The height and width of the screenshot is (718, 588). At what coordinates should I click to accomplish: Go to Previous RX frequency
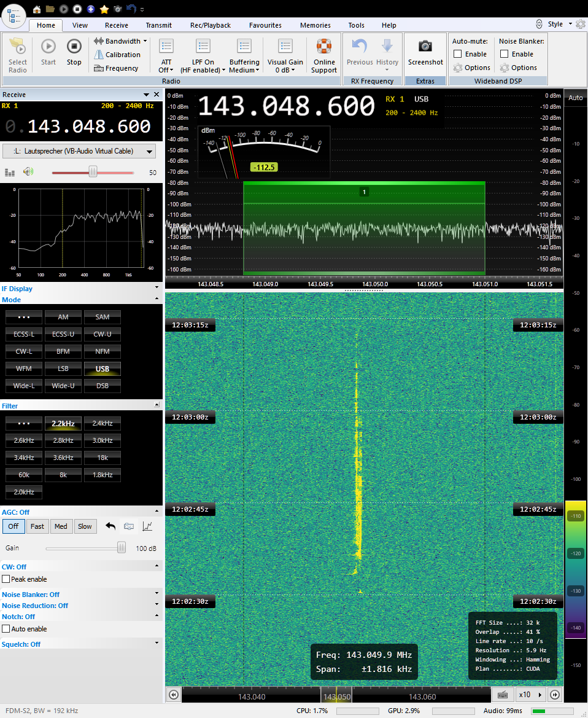point(360,53)
